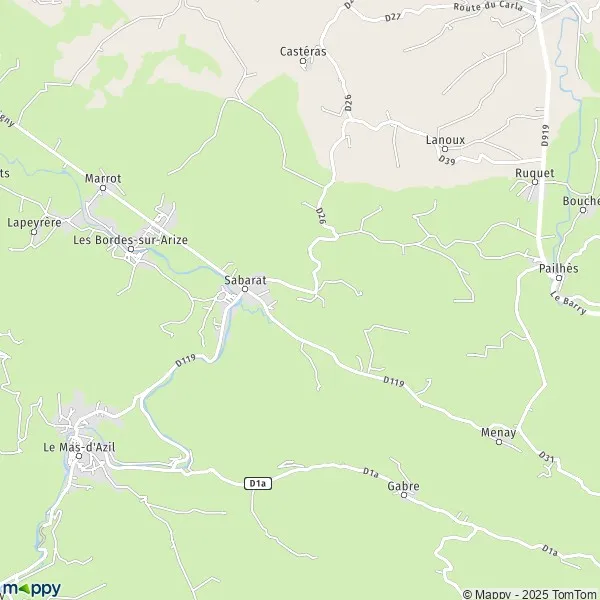Select the Lapeyrère locality marker
Viewport: 600px width, 600px height.
coord(34,232)
